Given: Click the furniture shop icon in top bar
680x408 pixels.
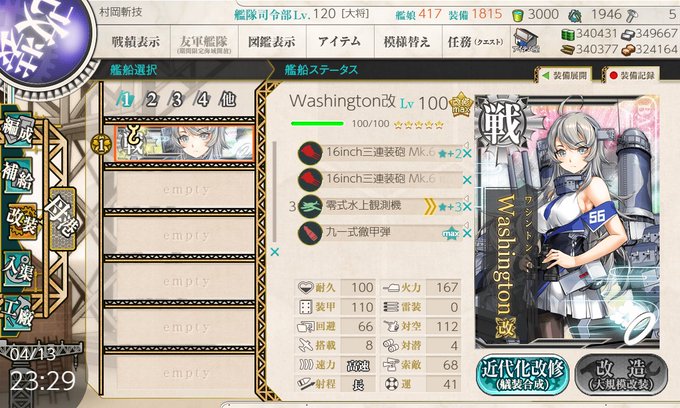Looking at the screenshot, I should [526, 41].
